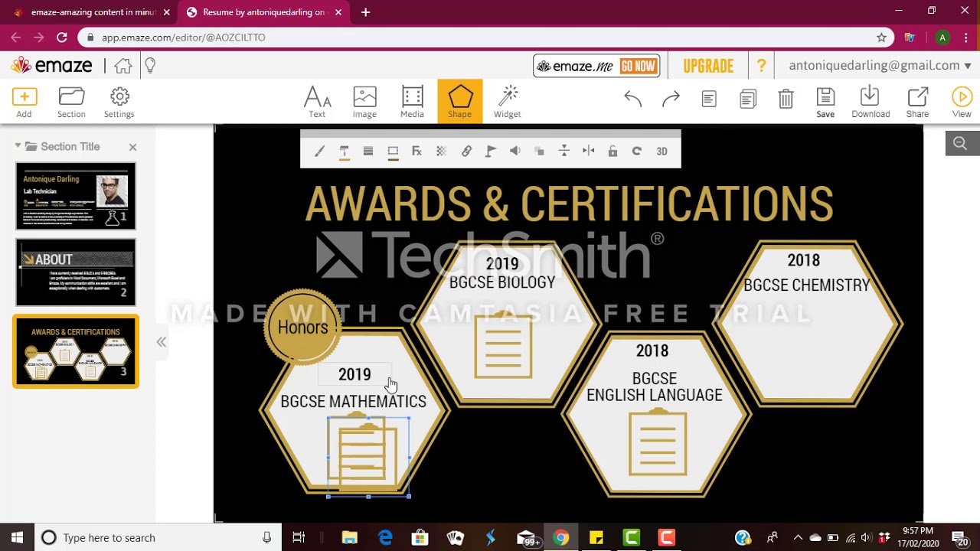This screenshot has width=980, height=551.
Task: Open the Fx effects tool
Action: point(417,152)
